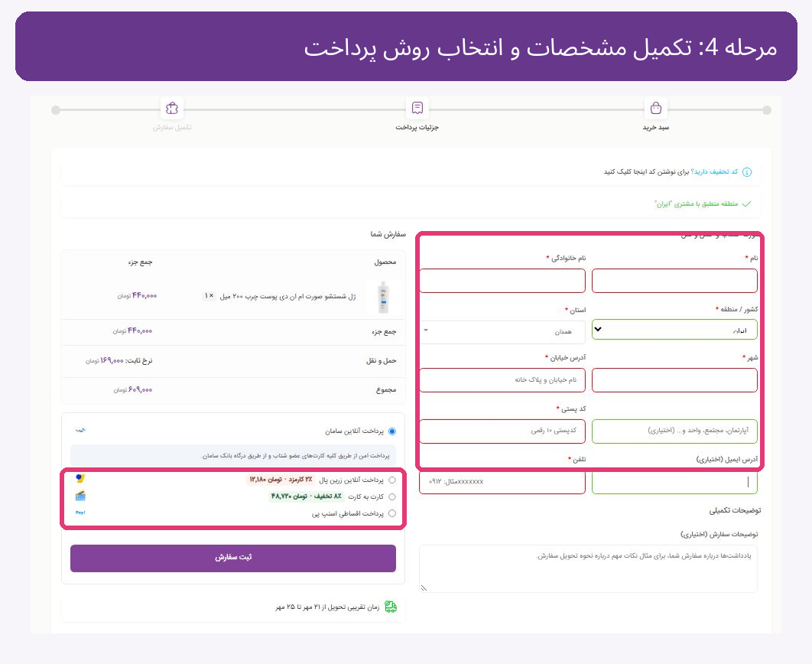Click the product name ژل شستشو صورت
Image resolution: width=812 pixels, height=664 pixels.
[x=288, y=296]
